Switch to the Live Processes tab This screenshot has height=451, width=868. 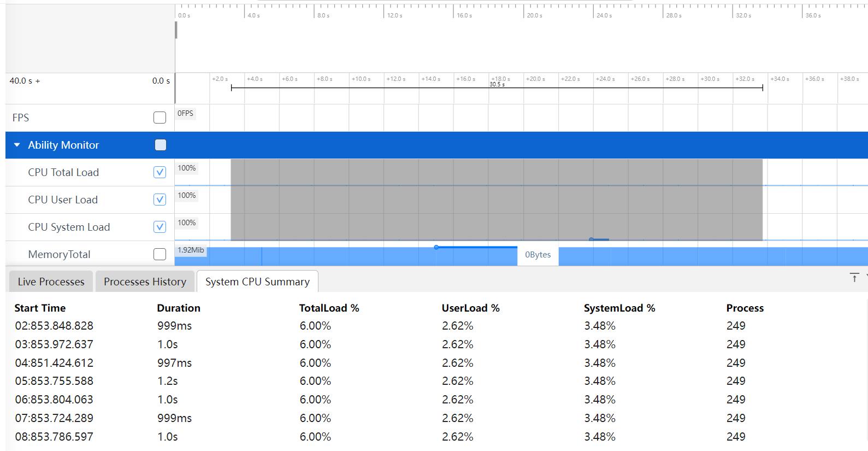click(51, 282)
